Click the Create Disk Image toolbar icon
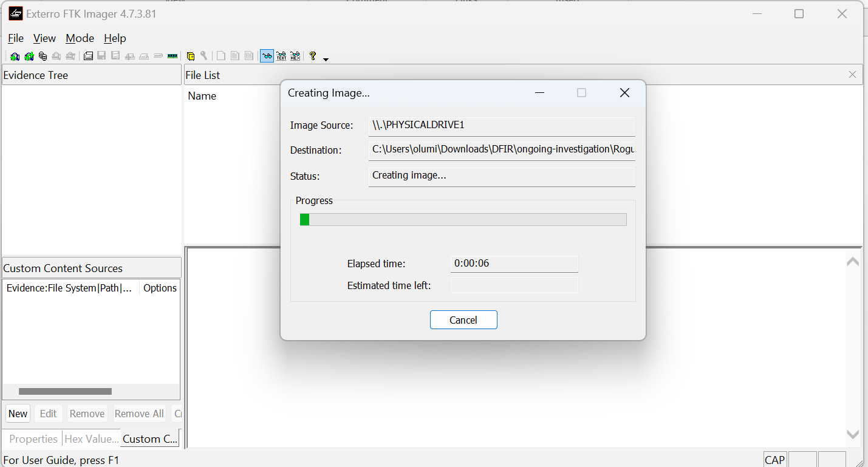 pos(88,56)
